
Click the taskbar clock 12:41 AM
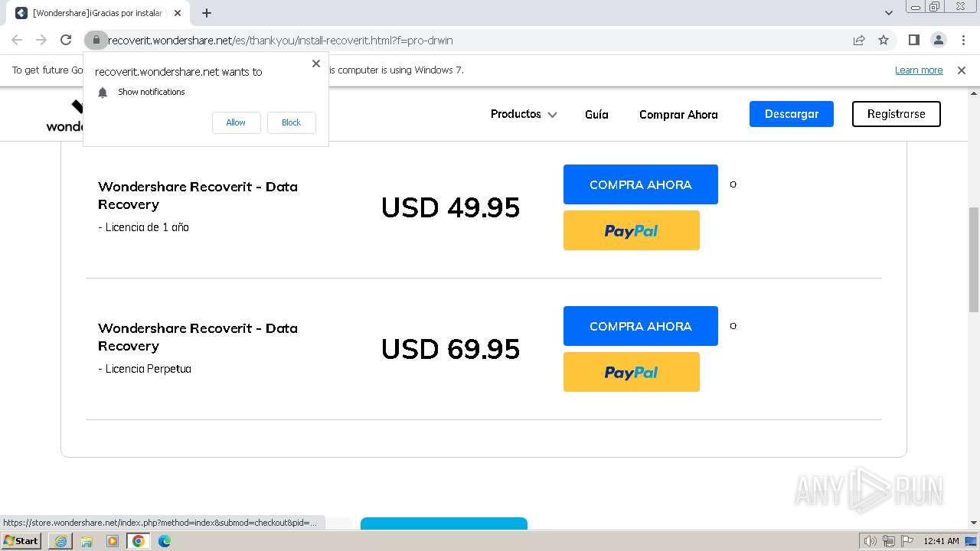(941, 541)
